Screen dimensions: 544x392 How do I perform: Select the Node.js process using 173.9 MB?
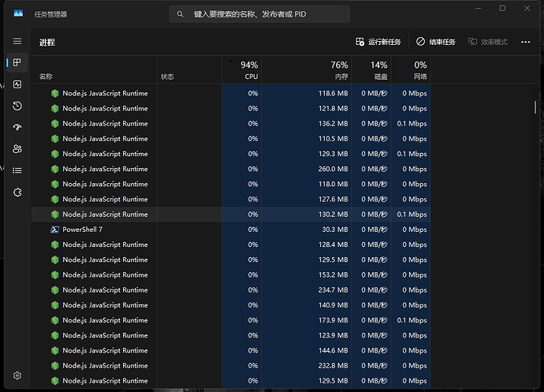coord(231,320)
